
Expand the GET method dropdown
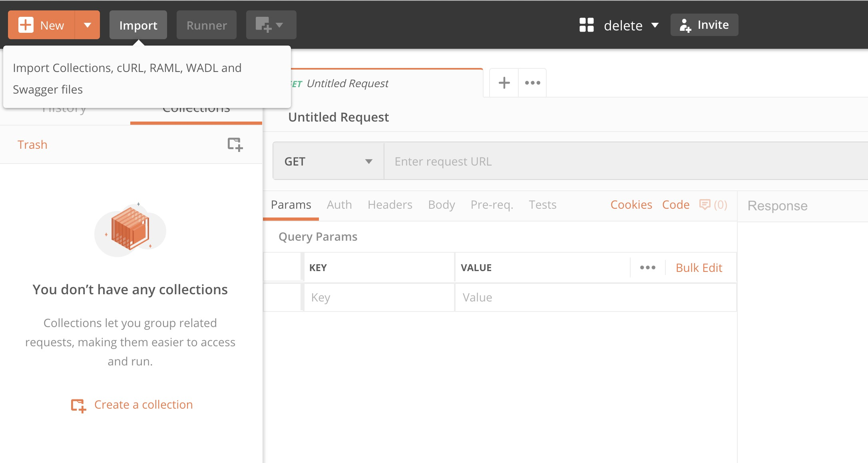[328, 161]
